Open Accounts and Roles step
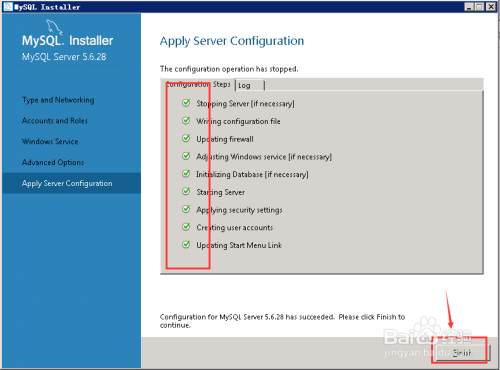This screenshot has width=500, height=370. pos(55,121)
